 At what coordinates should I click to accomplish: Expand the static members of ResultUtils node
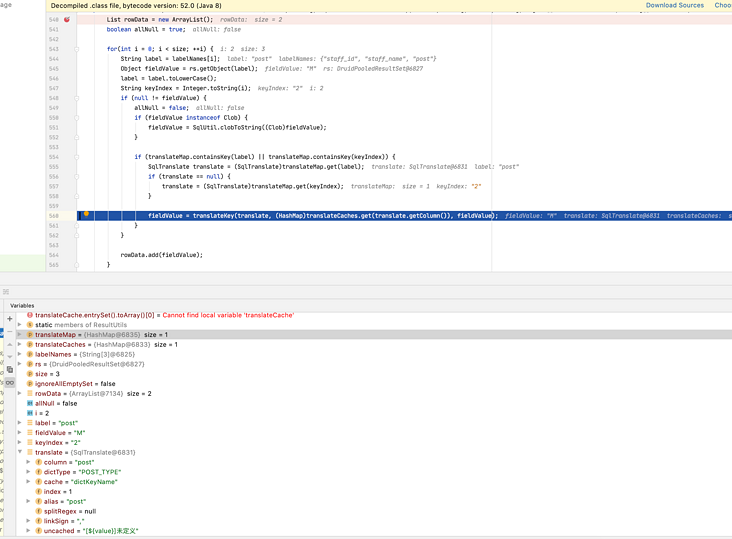point(20,325)
